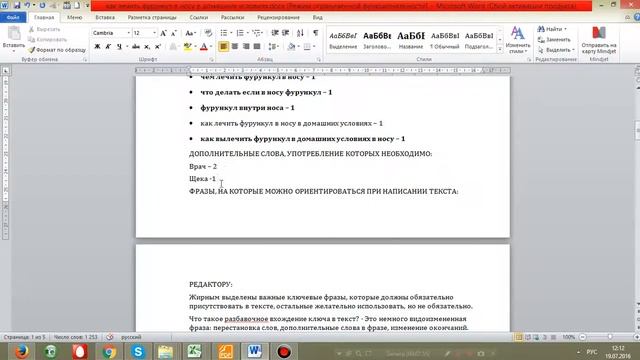640x360 pixels.
Task: Open Change Case (Аа) dropdown
Action: coord(190,33)
